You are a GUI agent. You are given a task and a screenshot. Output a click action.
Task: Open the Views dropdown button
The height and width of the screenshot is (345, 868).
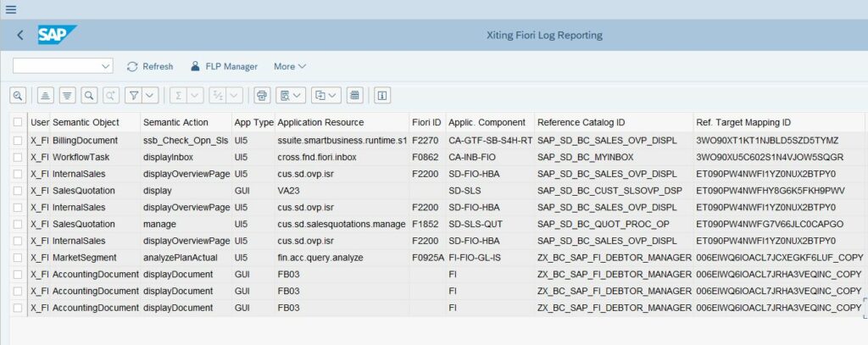291,95
